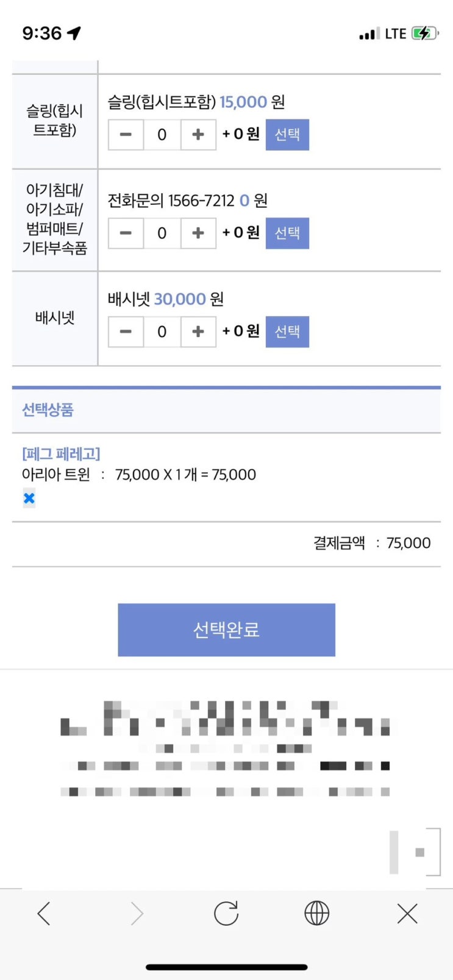The width and height of the screenshot is (453, 980).
Task: Remove 아리아 트윈 with the blue X
Action: [x=29, y=499]
